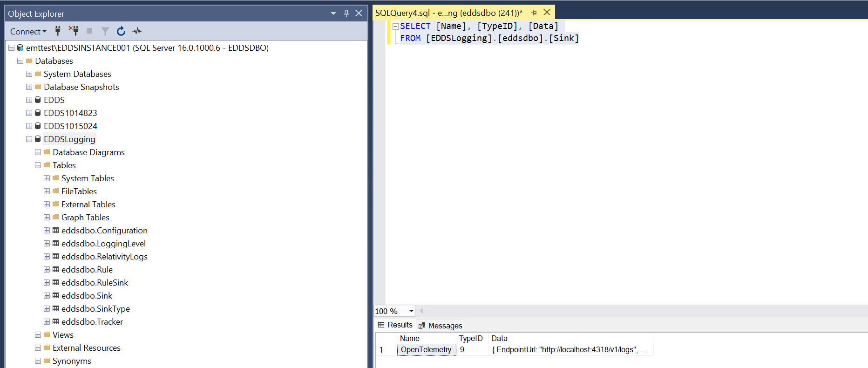Click the Connect Object Explorer plug icon

coord(58,31)
